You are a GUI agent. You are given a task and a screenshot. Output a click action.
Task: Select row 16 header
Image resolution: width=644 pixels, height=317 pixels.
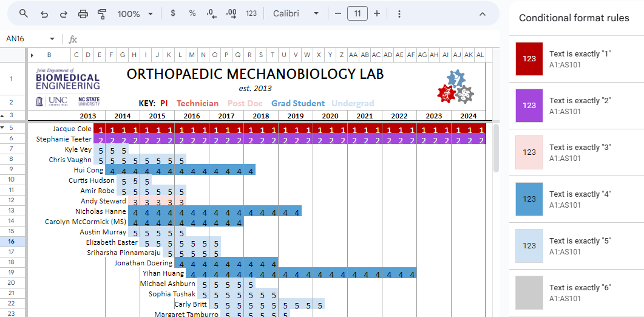[x=11, y=242]
